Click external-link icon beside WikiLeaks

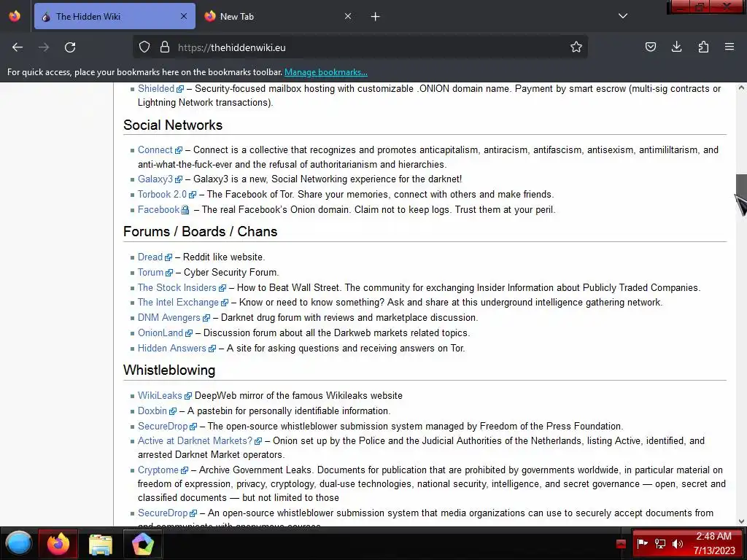point(188,396)
